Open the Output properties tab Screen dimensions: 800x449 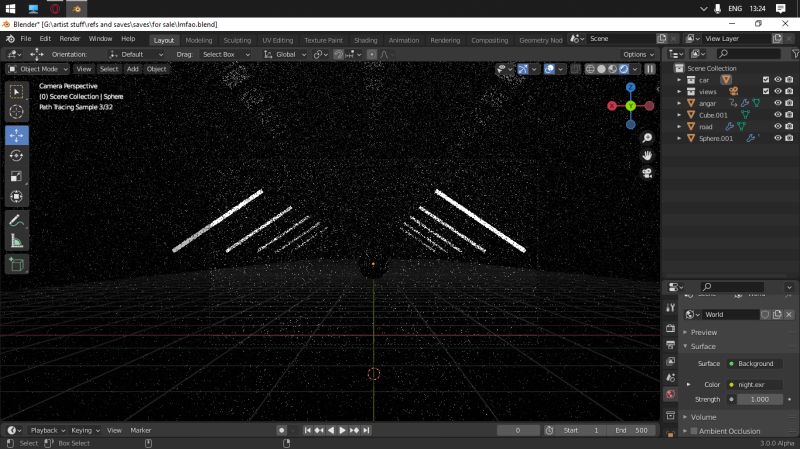click(670, 345)
